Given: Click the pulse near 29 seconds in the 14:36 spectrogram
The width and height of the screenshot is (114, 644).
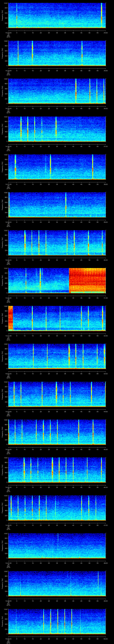Looking at the screenshot, I should click(56, 129).
